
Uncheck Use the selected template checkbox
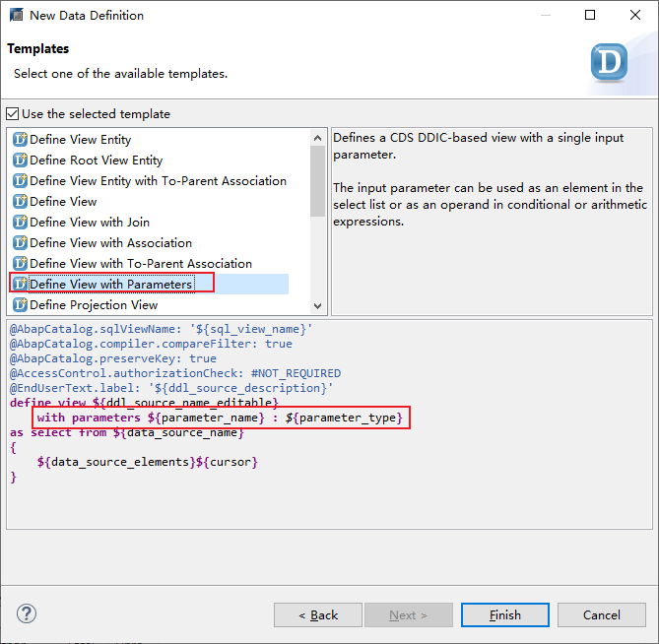[x=13, y=114]
